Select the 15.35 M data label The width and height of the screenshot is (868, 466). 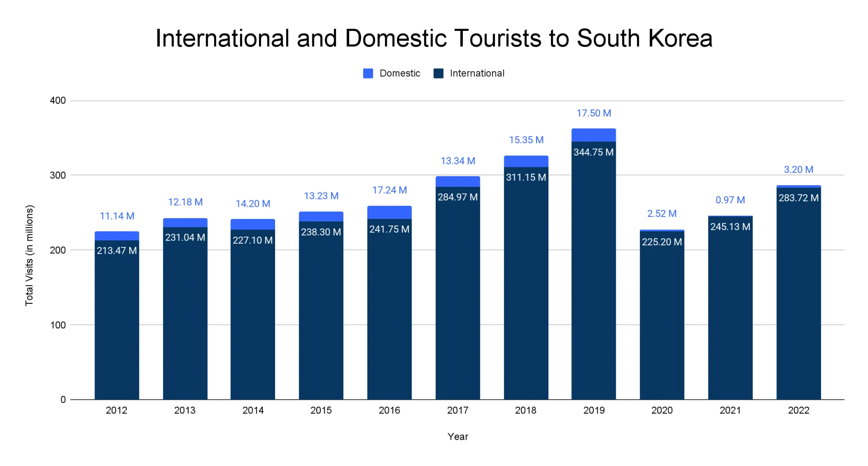point(526,140)
